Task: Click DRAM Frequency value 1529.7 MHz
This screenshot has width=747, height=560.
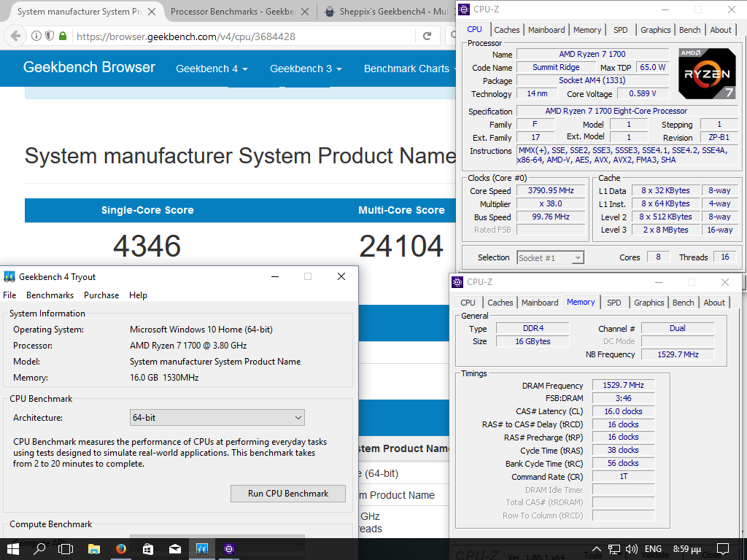Action: tap(623, 385)
